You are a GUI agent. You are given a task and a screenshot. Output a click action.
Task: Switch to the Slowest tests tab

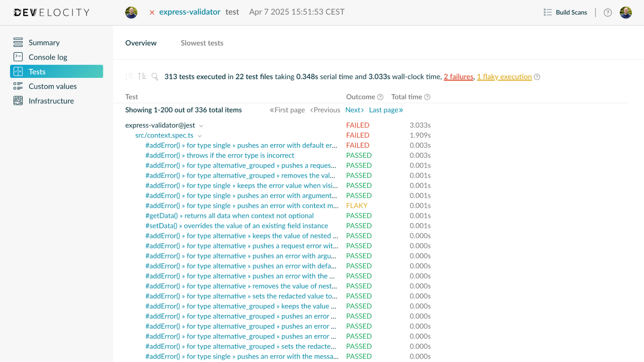pos(202,43)
